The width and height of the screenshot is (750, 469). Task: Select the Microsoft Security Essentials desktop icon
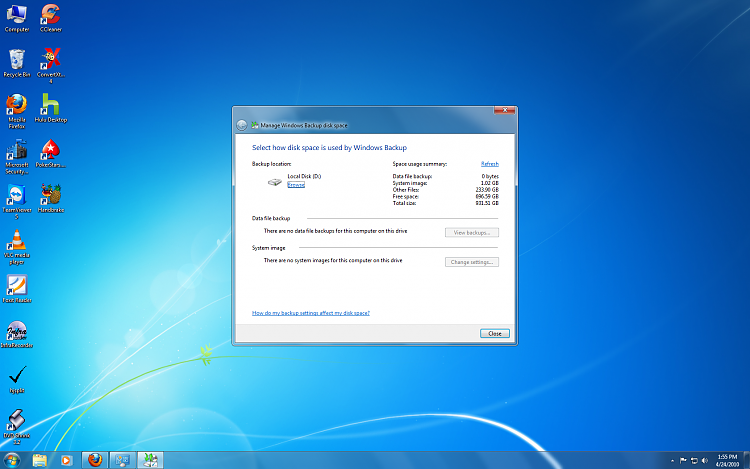point(17,157)
